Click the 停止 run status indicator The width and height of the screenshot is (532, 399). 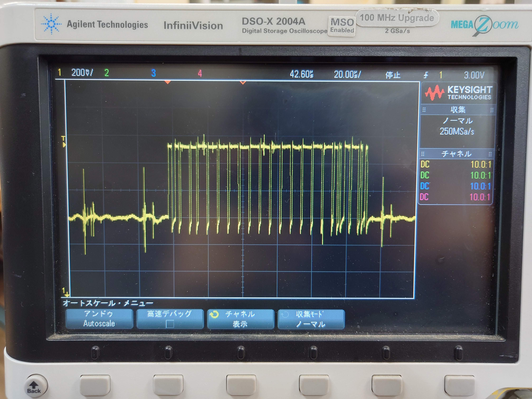393,75
